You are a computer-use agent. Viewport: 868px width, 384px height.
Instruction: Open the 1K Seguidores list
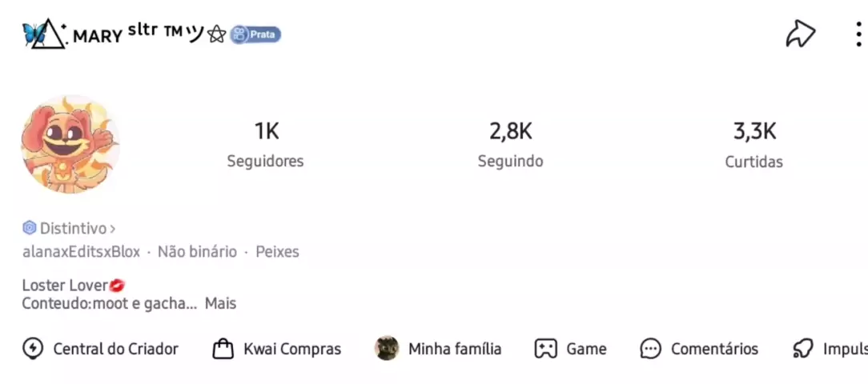tap(266, 144)
